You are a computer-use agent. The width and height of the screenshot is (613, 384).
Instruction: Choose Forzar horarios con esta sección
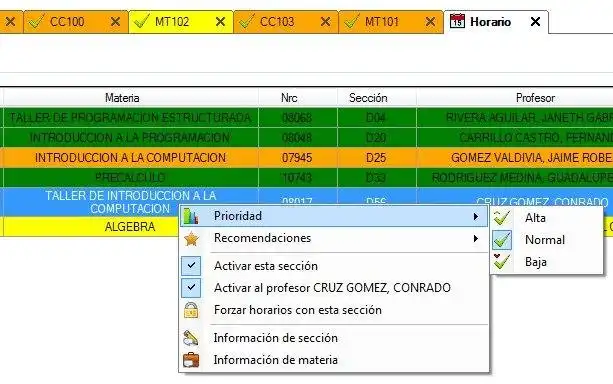point(334,310)
